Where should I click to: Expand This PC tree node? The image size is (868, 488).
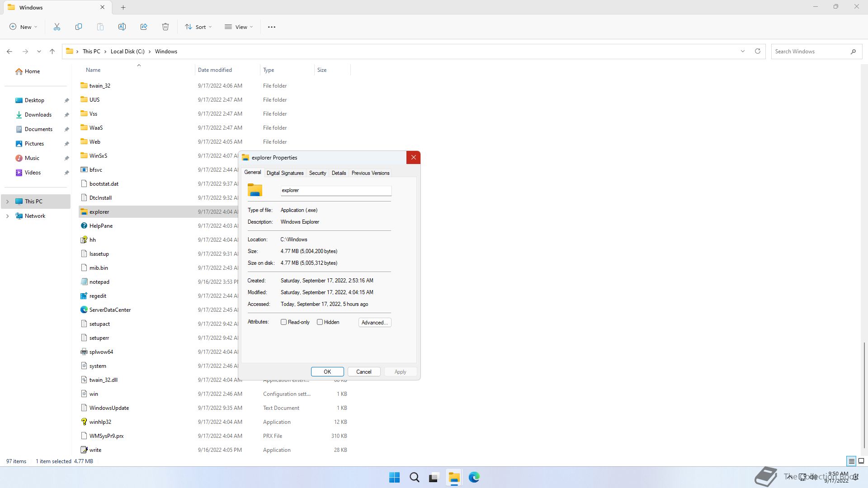[7, 202]
